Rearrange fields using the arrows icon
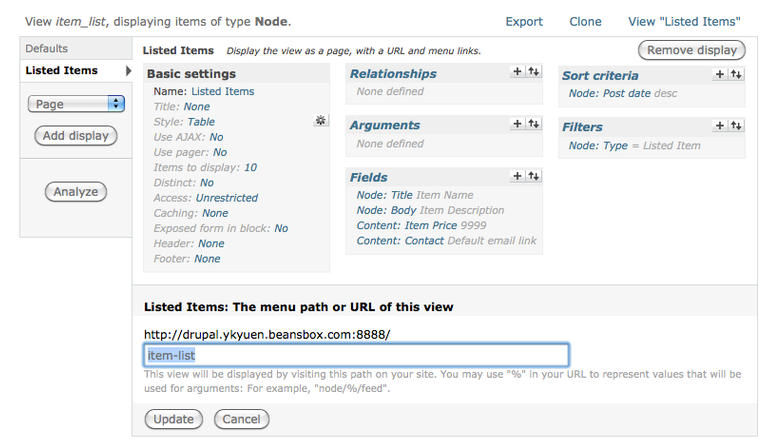The height and width of the screenshot is (448, 762). point(533,176)
